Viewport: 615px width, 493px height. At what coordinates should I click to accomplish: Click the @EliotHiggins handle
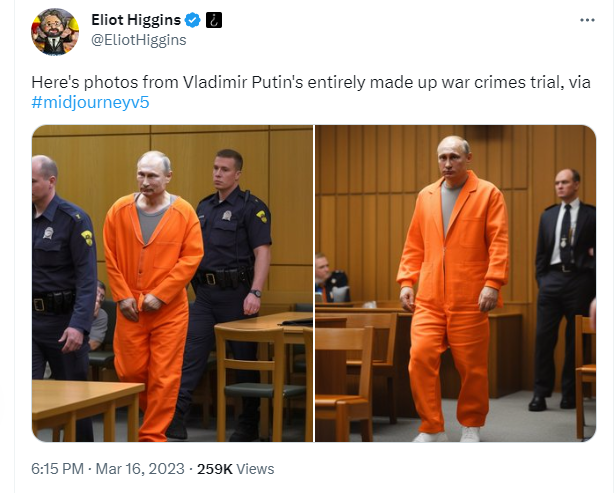(x=138, y=40)
